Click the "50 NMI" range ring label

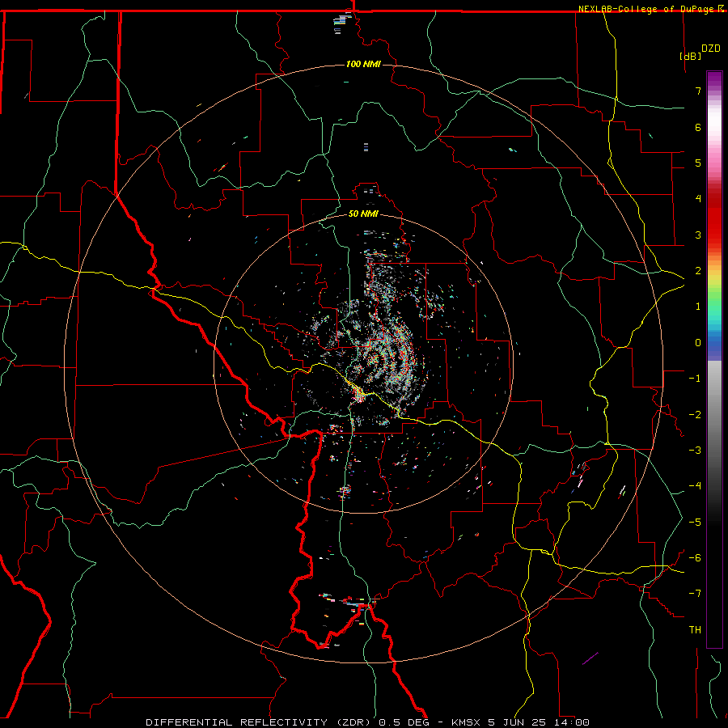coord(363,214)
